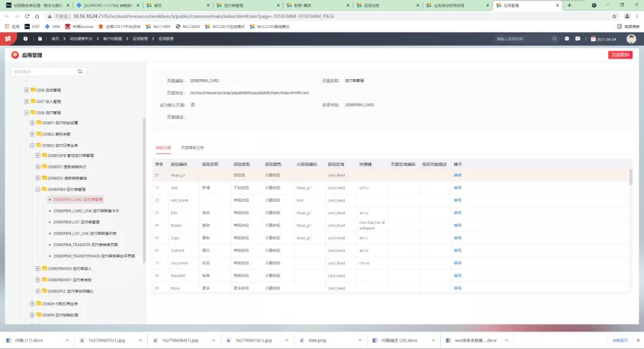Click the application search input field

[43, 71]
